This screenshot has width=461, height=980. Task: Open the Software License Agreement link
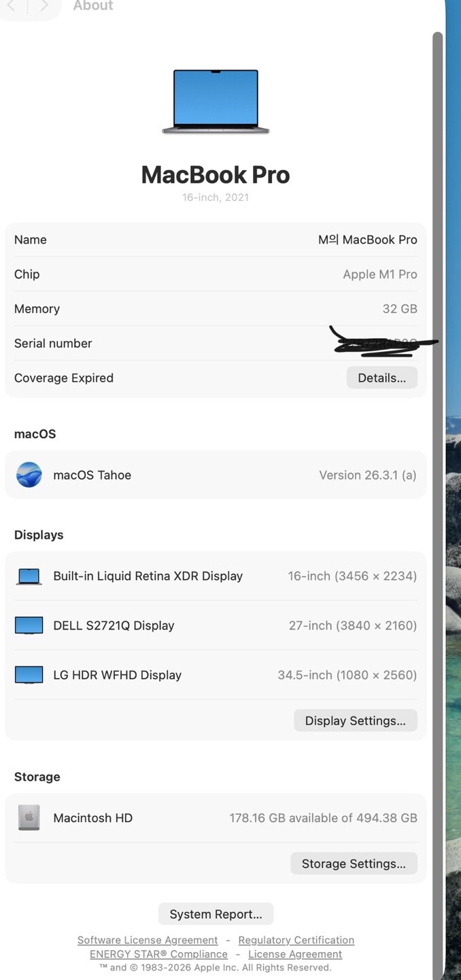148,940
